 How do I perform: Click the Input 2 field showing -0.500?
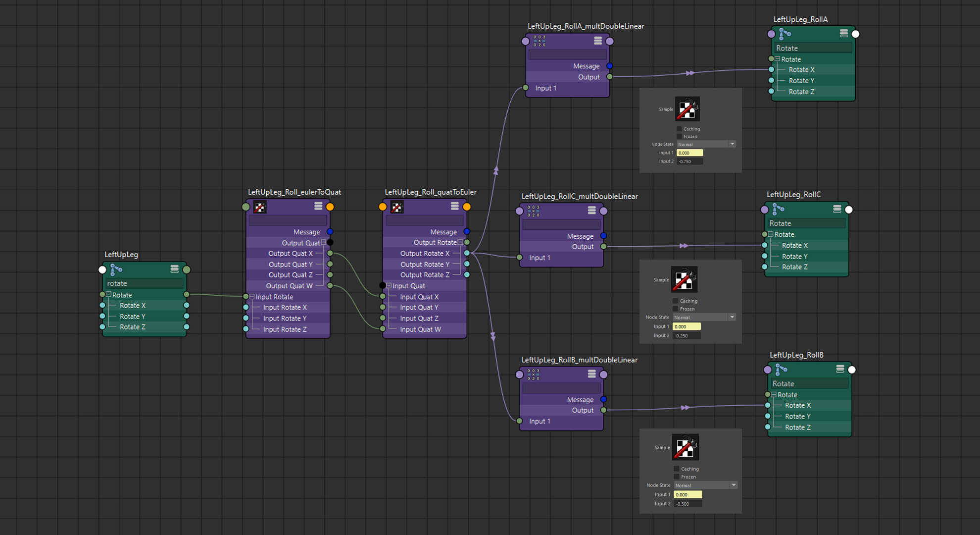point(687,504)
